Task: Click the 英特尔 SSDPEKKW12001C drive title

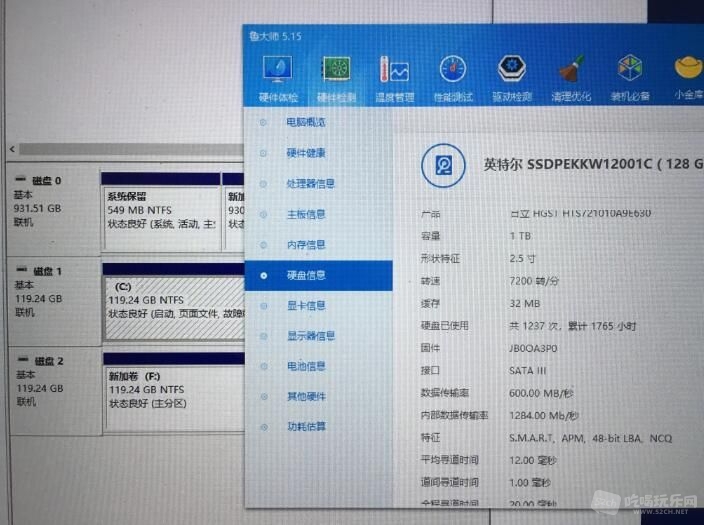Action: (x=593, y=164)
